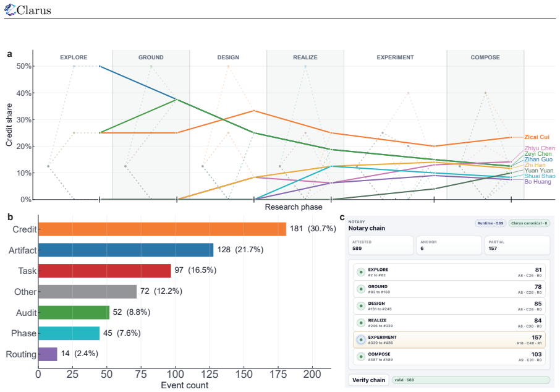This screenshot has height=392, width=560.
Task: Click the REALIZE row status circle icon
Action: tap(361, 323)
